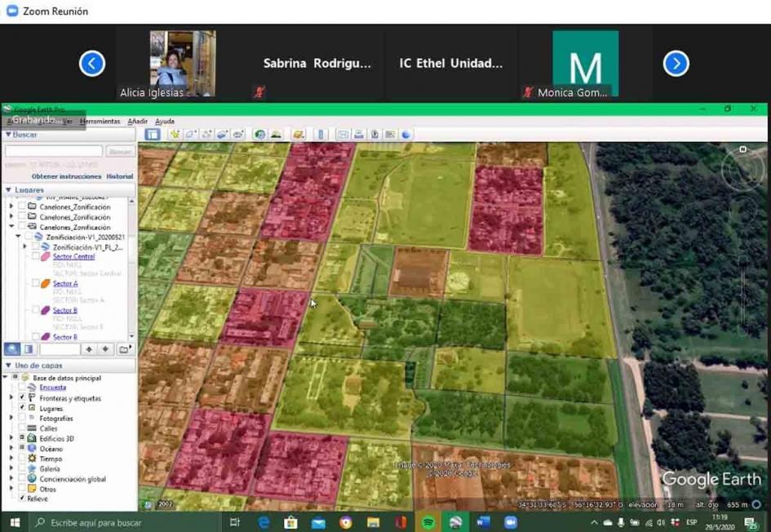Click the blue Earth globe toolbar icon
The width and height of the screenshot is (771, 532).
tap(406, 135)
